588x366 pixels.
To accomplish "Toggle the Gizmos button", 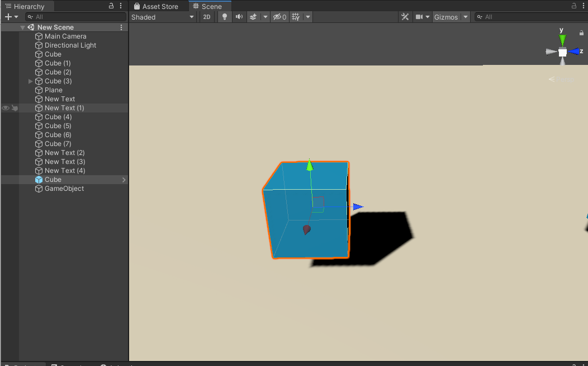I will point(446,17).
